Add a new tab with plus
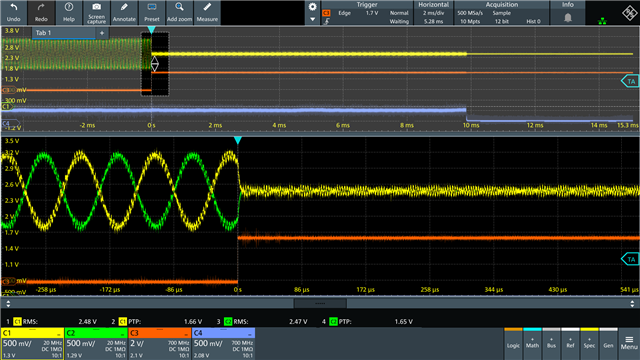 point(102,33)
